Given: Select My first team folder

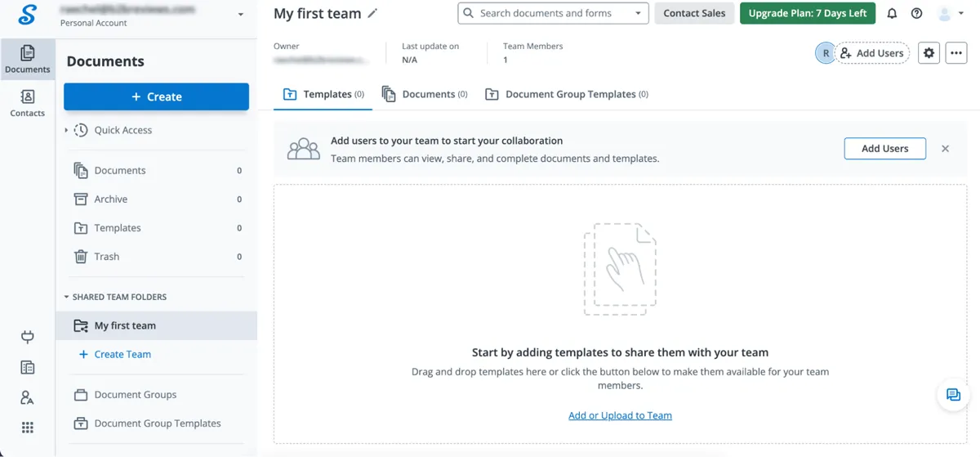Looking at the screenshot, I should (156, 325).
